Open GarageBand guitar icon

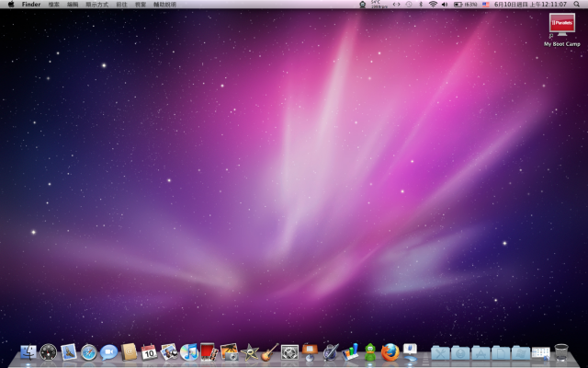click(x=269, y=352)
